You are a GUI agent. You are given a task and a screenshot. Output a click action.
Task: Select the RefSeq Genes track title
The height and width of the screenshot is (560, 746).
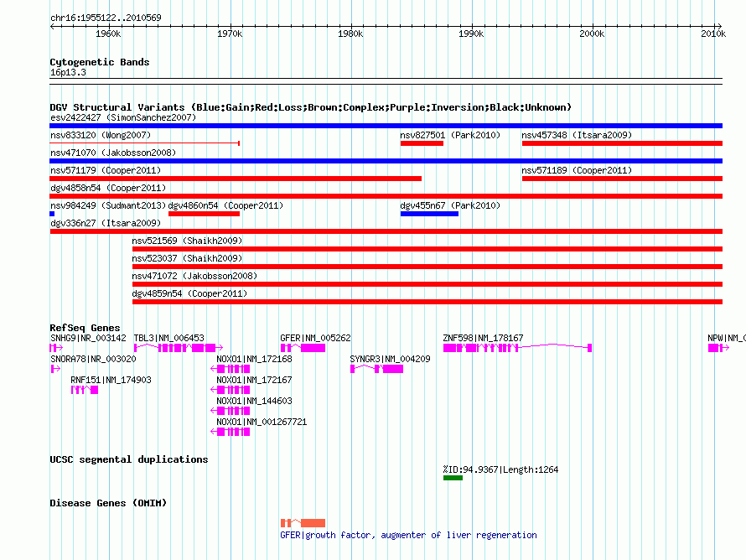coord(85,328)
